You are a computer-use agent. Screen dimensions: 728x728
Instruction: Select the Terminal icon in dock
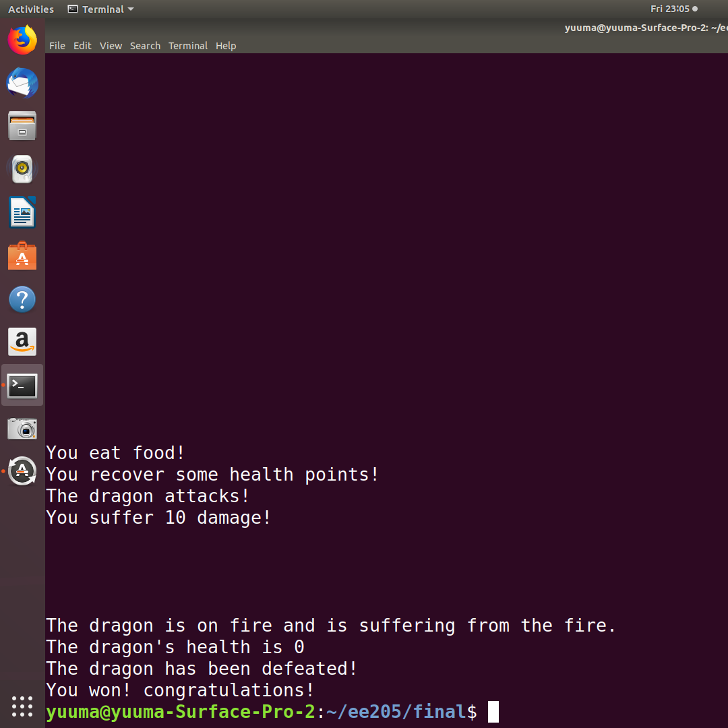pyautogui.click(x=22, y=386)
